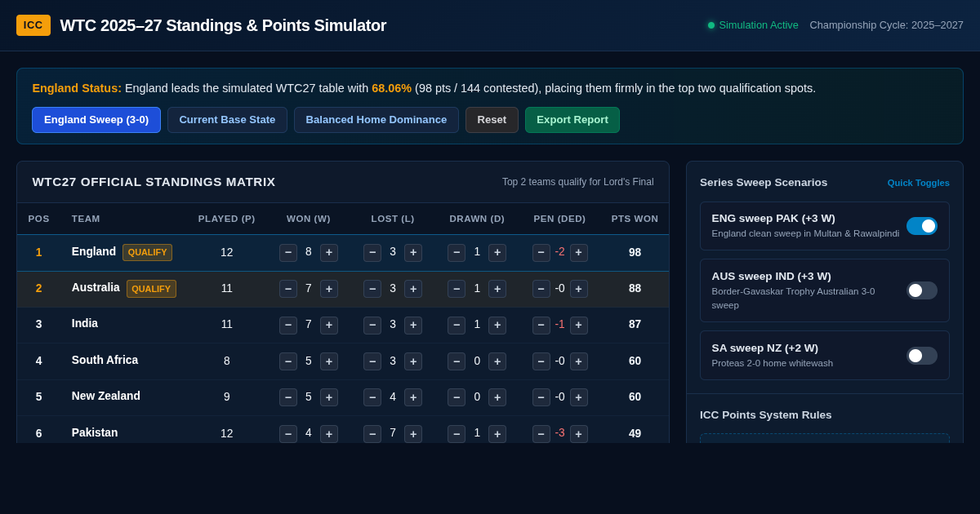
Task: Decrease England's penalty deduction
Action: coord(541,253)
